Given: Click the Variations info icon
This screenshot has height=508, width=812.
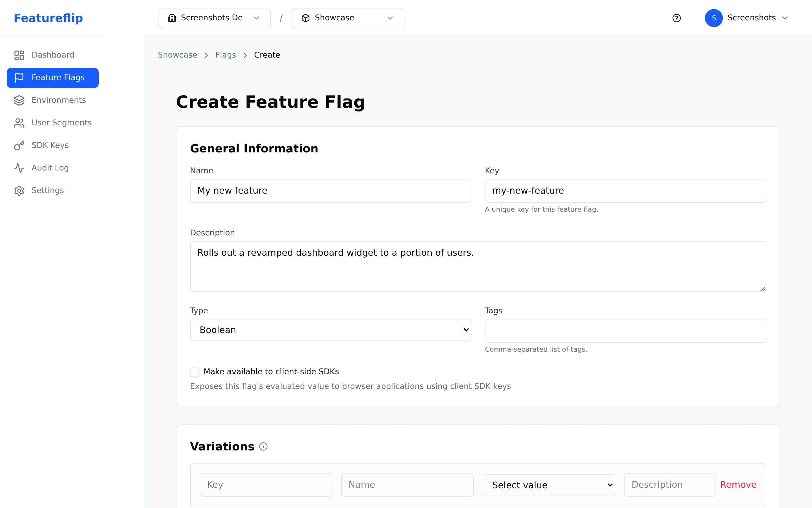Looking at the screenshot, I should tap(263, 446).
